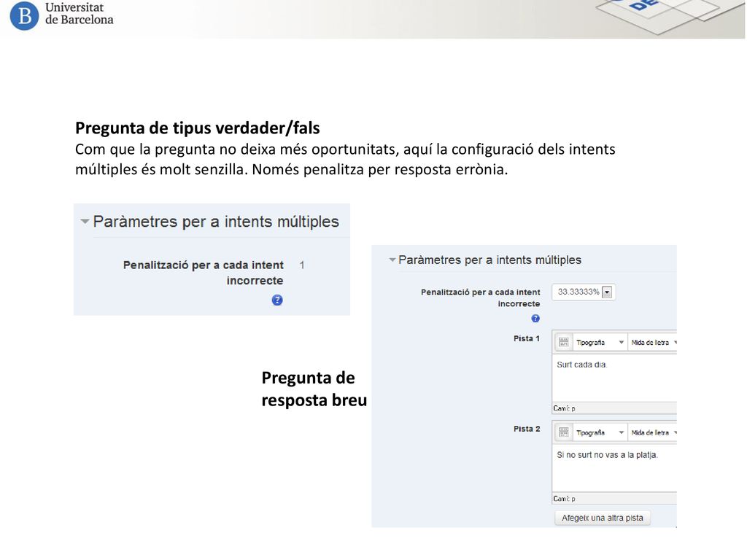Click heading Pregunta de resposta breu

tap(314, 389)
